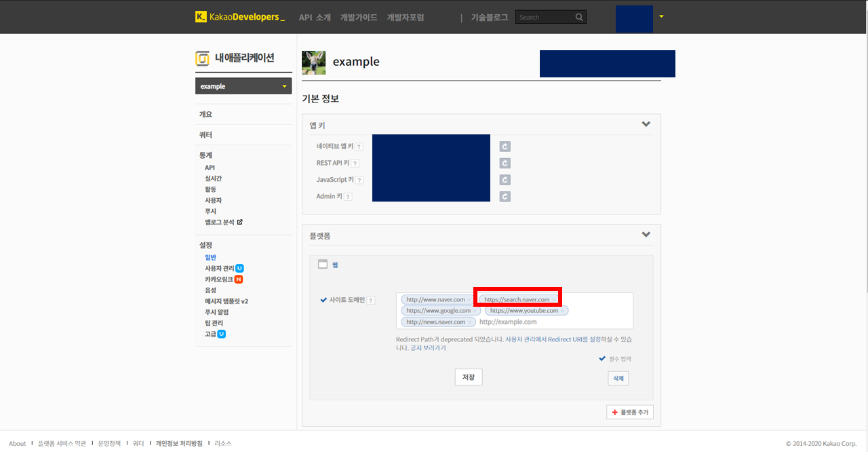Open the 개발자포럼 menu
This screenshot has width=868, height=452.
[406, 18]
